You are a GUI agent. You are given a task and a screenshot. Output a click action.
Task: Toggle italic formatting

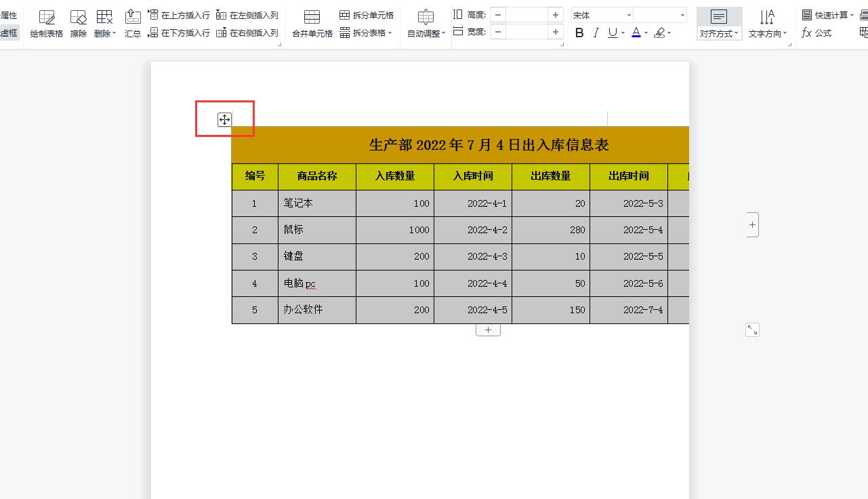596,32
